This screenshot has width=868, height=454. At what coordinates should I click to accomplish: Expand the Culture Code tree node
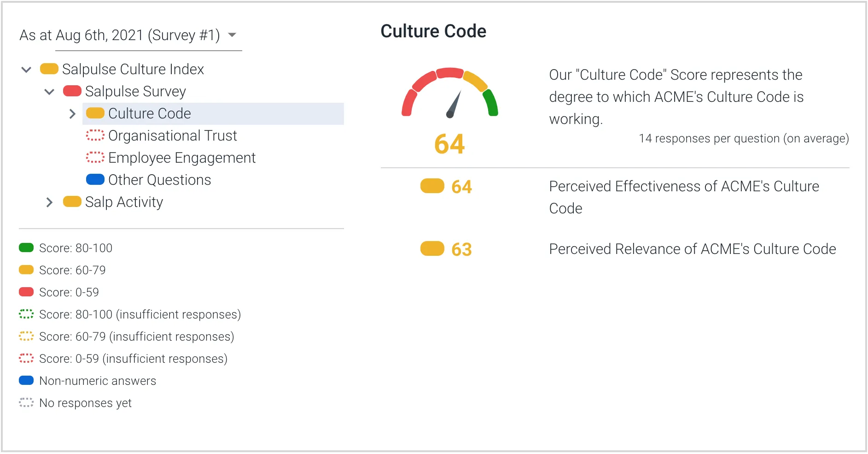72,114
